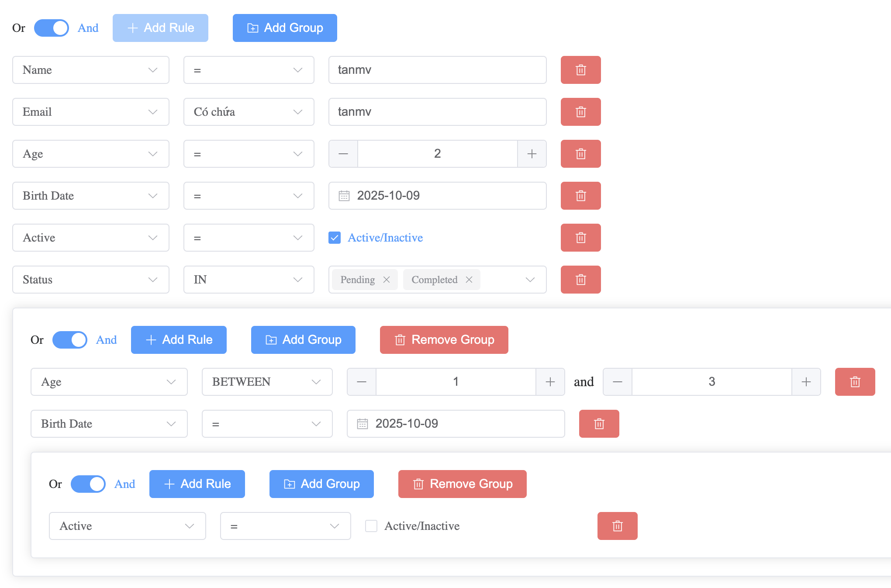The width and height of the screenshot is (891, 588).
Task: Open the Email field dropdown
Action: 91,112
